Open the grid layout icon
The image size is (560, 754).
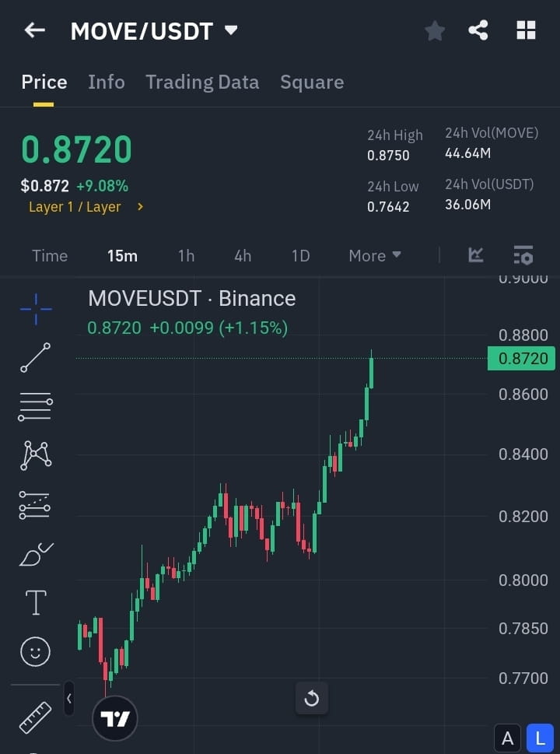coord(526,30)
